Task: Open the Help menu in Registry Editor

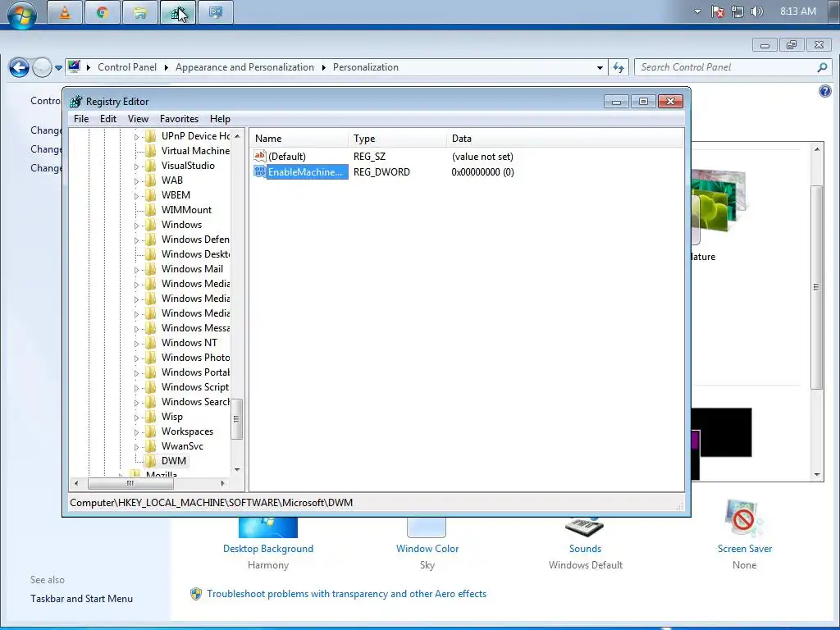Action: [220, 119]
